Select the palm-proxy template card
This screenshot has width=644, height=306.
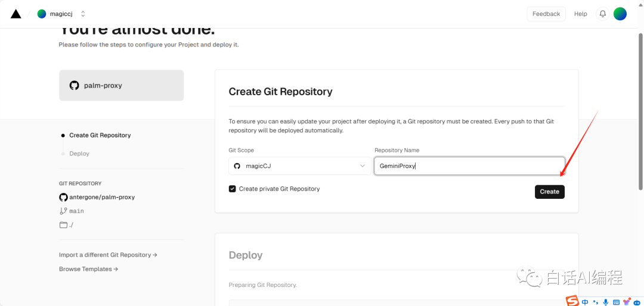click(122, 85)
